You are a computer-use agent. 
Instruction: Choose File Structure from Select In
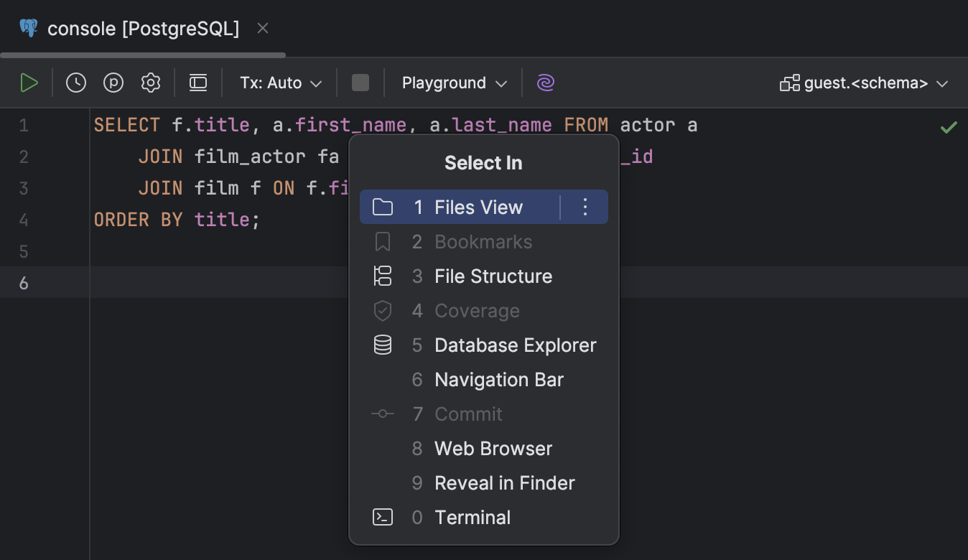(493, 276)
